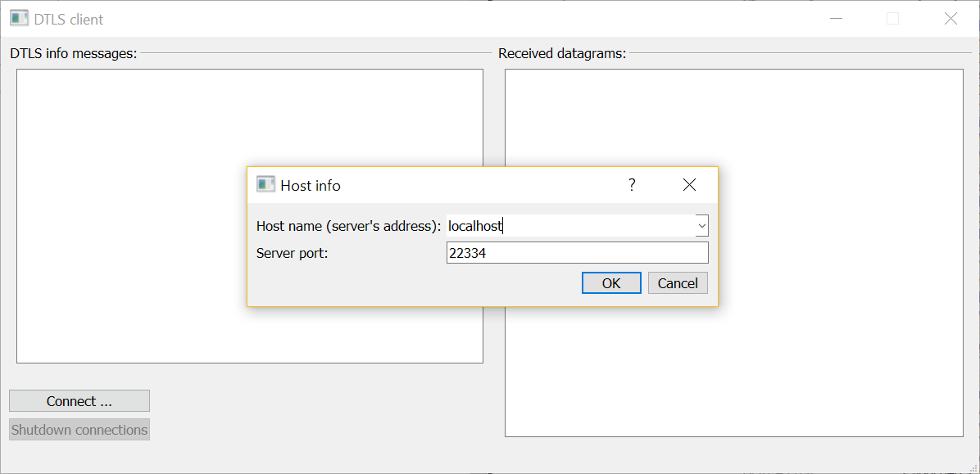Image resolution: width=980 pixels, height=474 pixels.
Task: Maximize the DTLS client window
Action: click(x=892, y=17)
